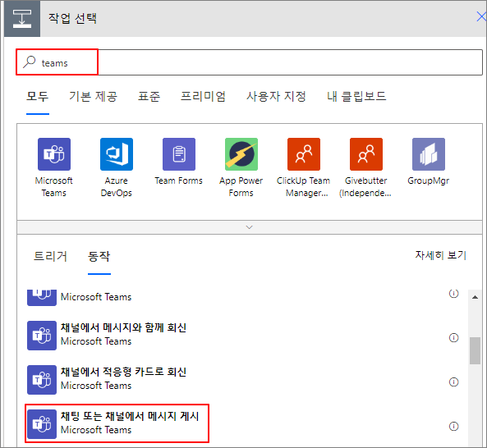Screen dimensions: 487x448
Task: Click Teams icon beside 채팅 또는 채널에서 메시지 게시
Action: 42,424
